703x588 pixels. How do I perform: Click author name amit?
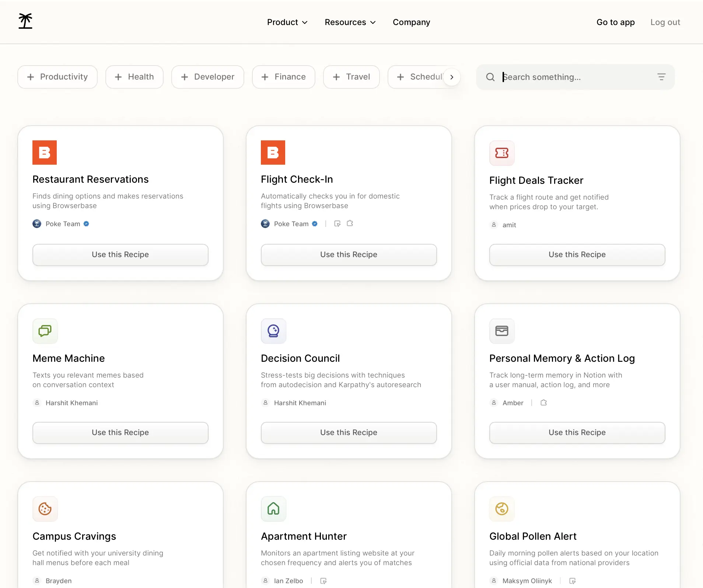pyautogui.click(x=509, y=225)
